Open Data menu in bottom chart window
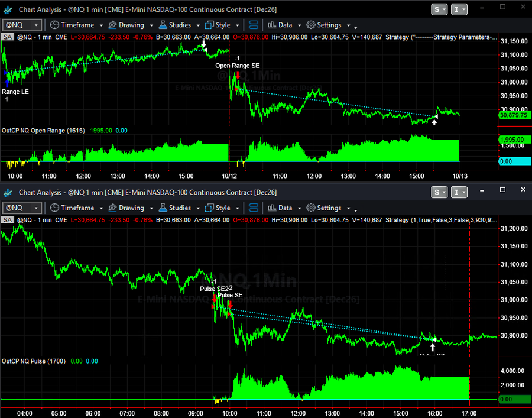The width and height of the screenshot is (532, 418). (x=284, y=208)
